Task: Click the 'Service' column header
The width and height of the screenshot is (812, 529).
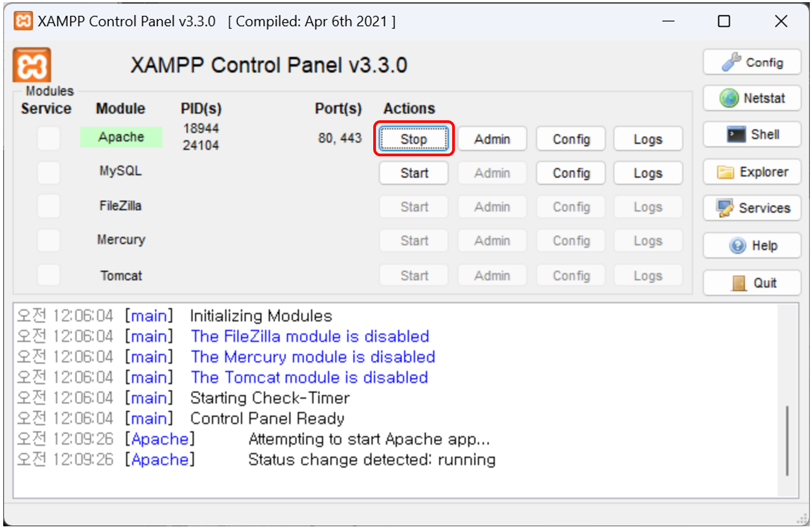Action: coord(46,108)
